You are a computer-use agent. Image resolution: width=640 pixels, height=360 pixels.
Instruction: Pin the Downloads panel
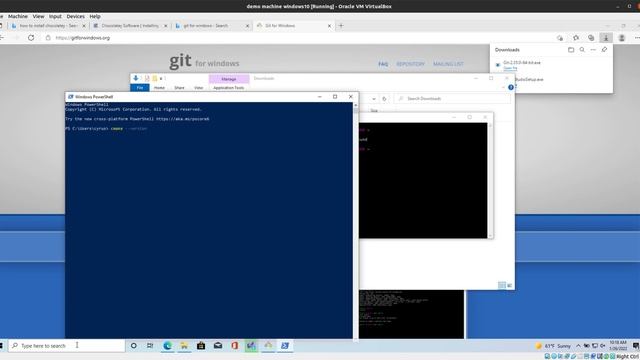[x=604, y=50]
